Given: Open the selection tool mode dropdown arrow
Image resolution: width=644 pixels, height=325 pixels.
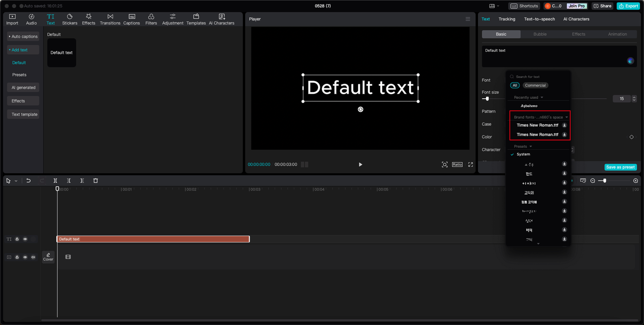Looking at the screenshot, I should (x=16, y=181).
